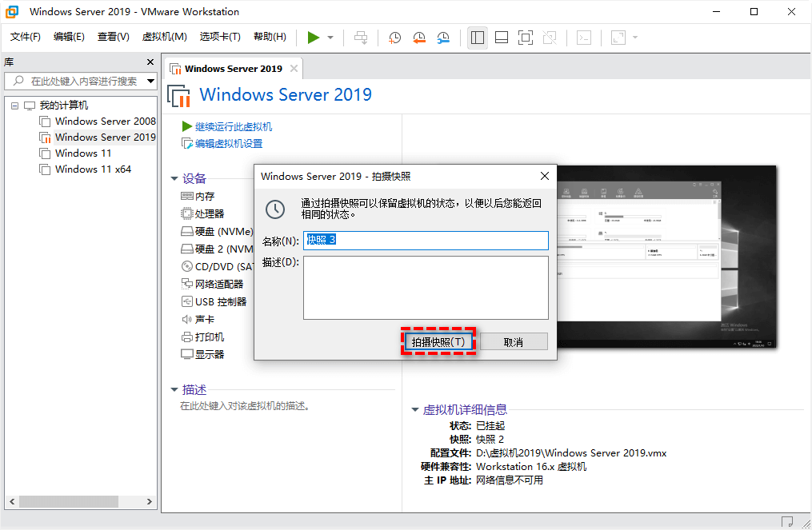Click the VM description text area placeholder
The width and height of the screenshot is (812, 530).
(x=245, y=406)
